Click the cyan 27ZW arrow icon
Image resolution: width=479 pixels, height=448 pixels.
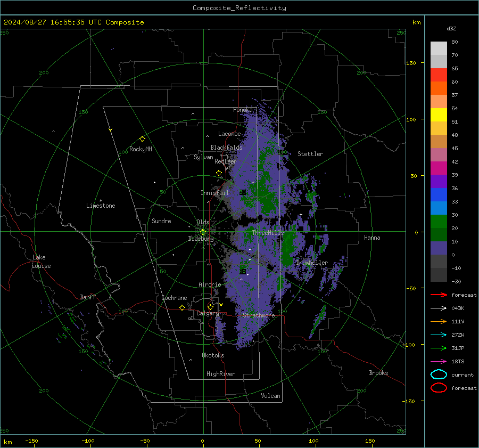coord(439,335)
